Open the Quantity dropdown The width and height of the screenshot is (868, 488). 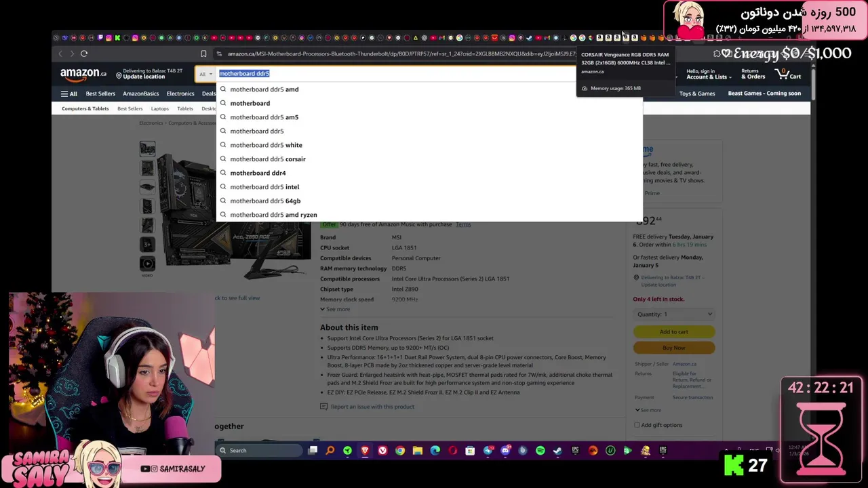click(x=674, y=314)
